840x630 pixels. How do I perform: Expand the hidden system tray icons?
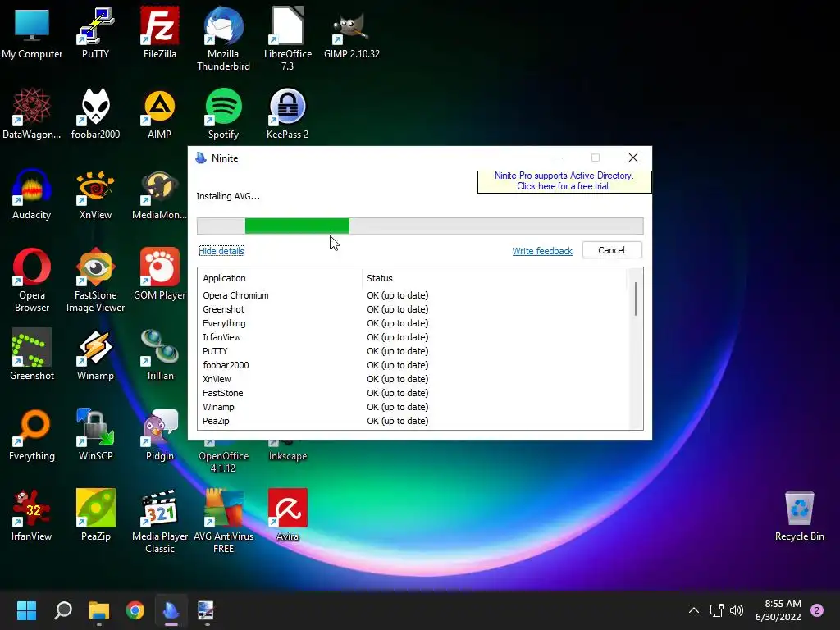[x=694, y=610]
